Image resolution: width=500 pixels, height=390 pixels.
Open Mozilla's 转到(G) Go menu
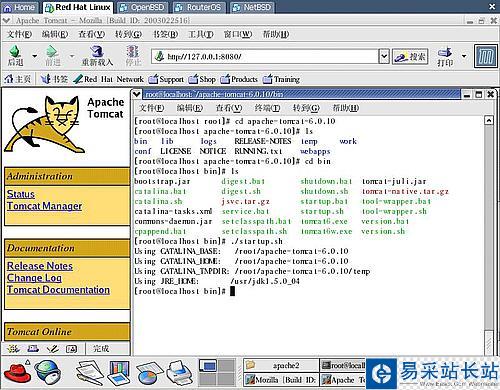(x=128, y=34)
